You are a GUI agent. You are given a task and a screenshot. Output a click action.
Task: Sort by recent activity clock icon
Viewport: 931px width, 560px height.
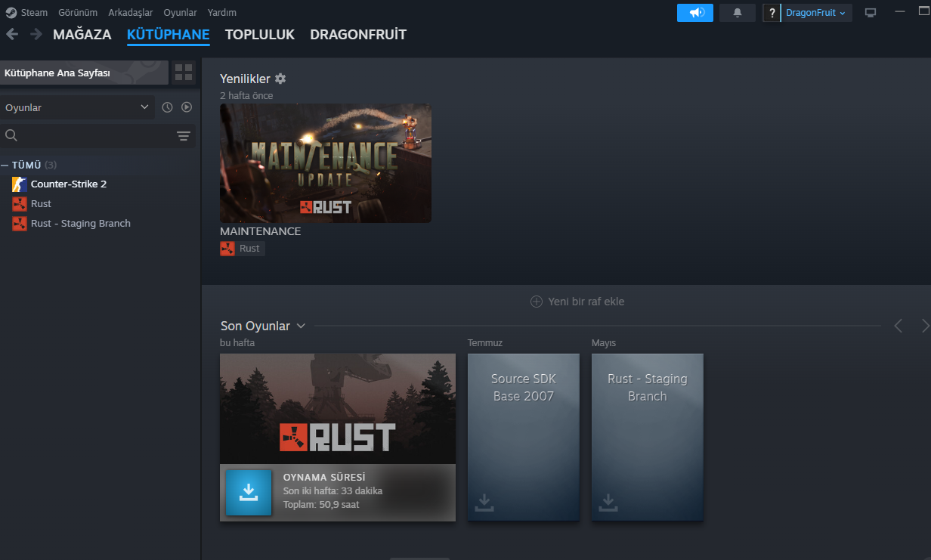pyautogui.click(x=168, y=107)
